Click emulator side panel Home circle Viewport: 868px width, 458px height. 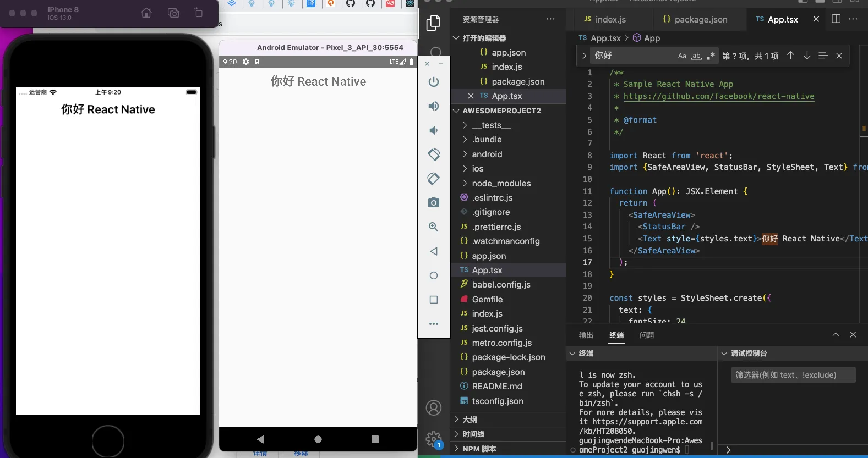click(x=434, y=275)
